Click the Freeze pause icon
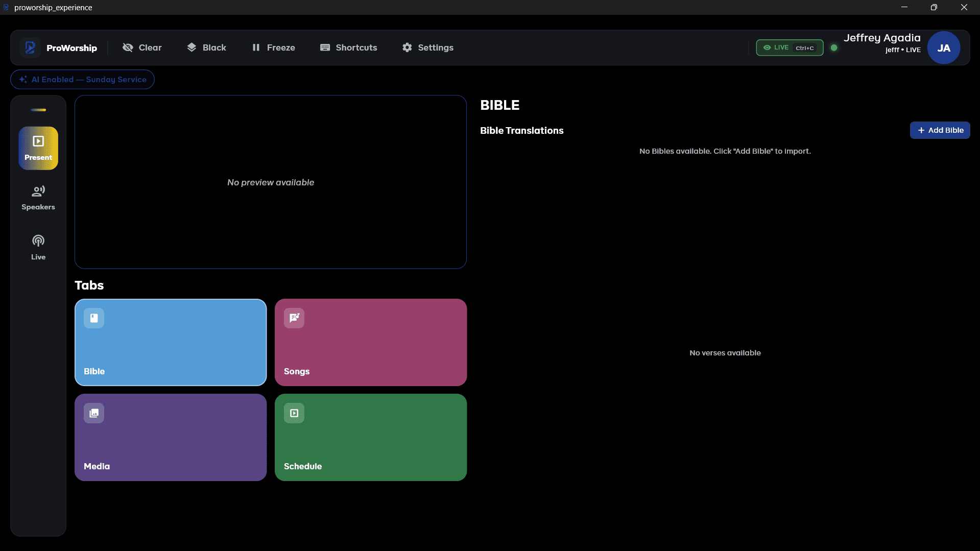This screenshot has height=551, width=980. (256, 47)
